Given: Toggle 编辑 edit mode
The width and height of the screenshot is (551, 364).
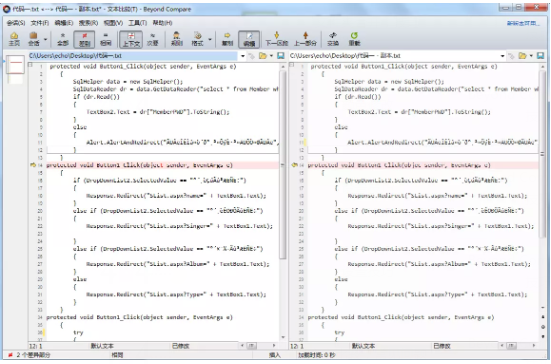Looking at the screenshot, I should [x=249, y=39].
